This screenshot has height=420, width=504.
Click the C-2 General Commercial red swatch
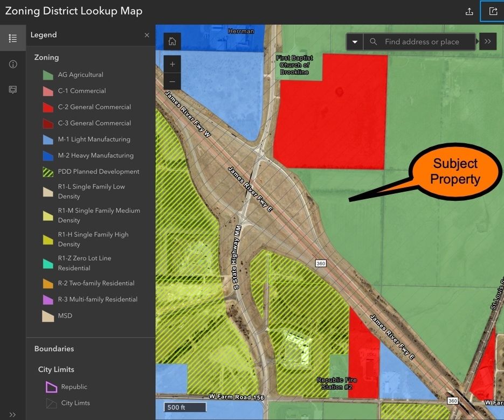(48, 107)
